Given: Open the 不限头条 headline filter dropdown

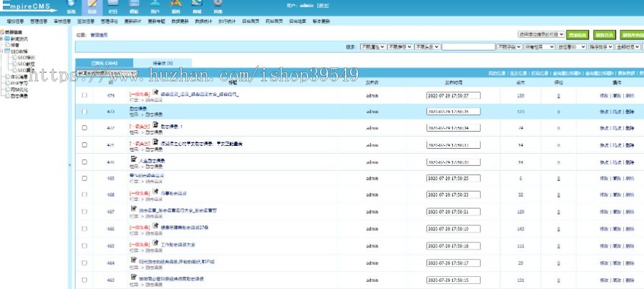Looking at the screenshot, I should click(427, 46).
